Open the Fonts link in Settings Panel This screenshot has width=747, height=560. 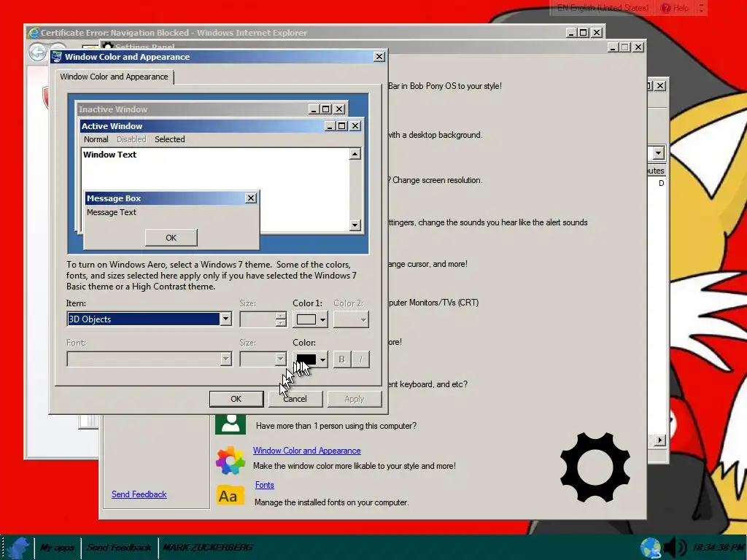tap(264, 485)
